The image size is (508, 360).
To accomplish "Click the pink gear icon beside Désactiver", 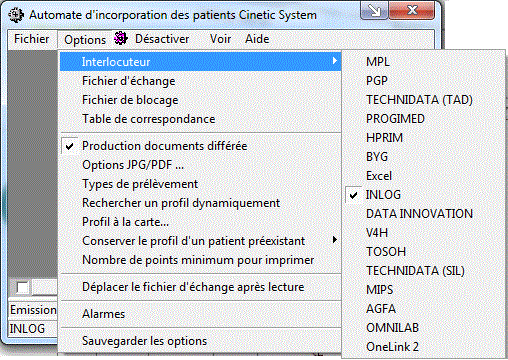I will click(120, 38).
